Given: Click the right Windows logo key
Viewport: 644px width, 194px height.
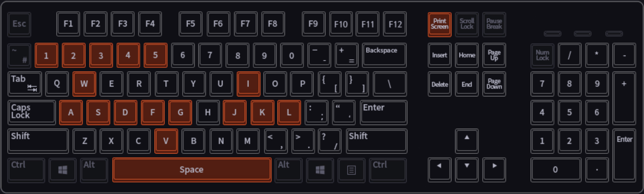Looking at the screenshot, I should coord(320,170).
